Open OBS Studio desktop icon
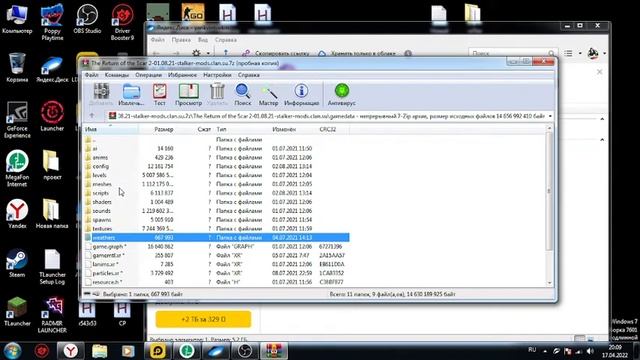 87,20
